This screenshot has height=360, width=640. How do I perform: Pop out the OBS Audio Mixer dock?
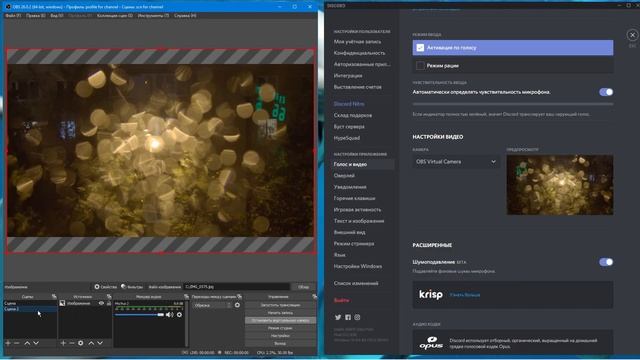click(187, 296)
